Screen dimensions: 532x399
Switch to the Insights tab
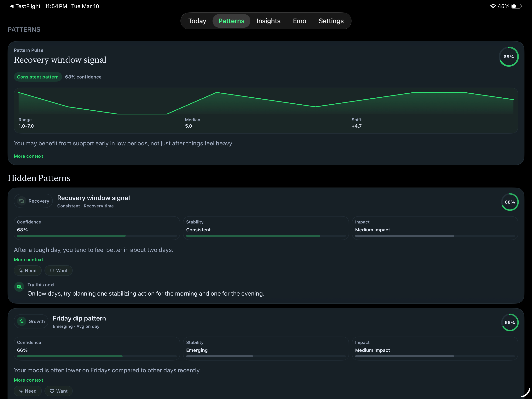268,21
